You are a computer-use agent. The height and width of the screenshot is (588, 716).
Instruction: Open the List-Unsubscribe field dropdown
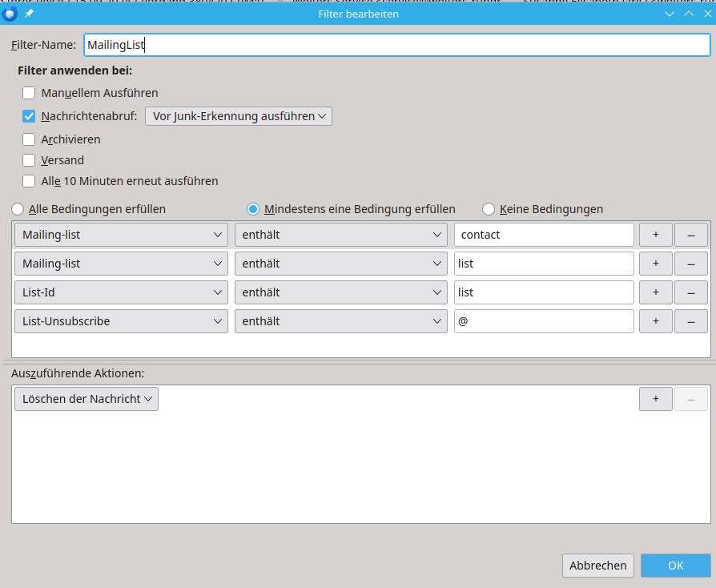click(121, 321)
